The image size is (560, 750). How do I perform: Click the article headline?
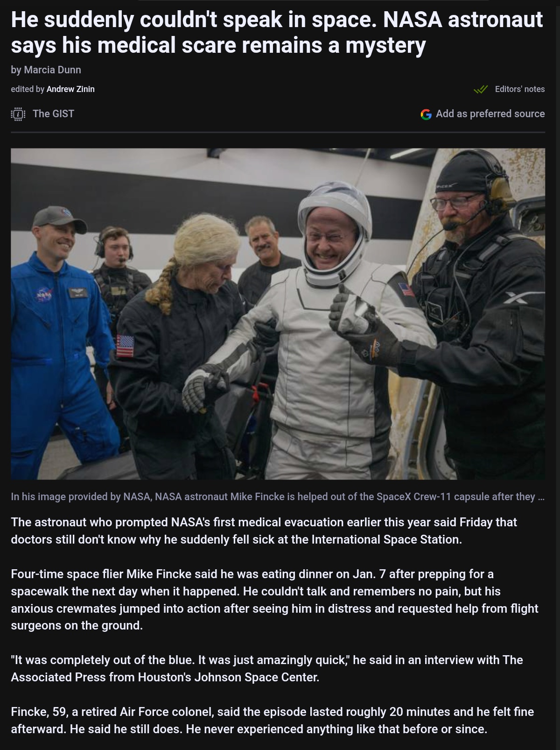click(x=277, y=32)
